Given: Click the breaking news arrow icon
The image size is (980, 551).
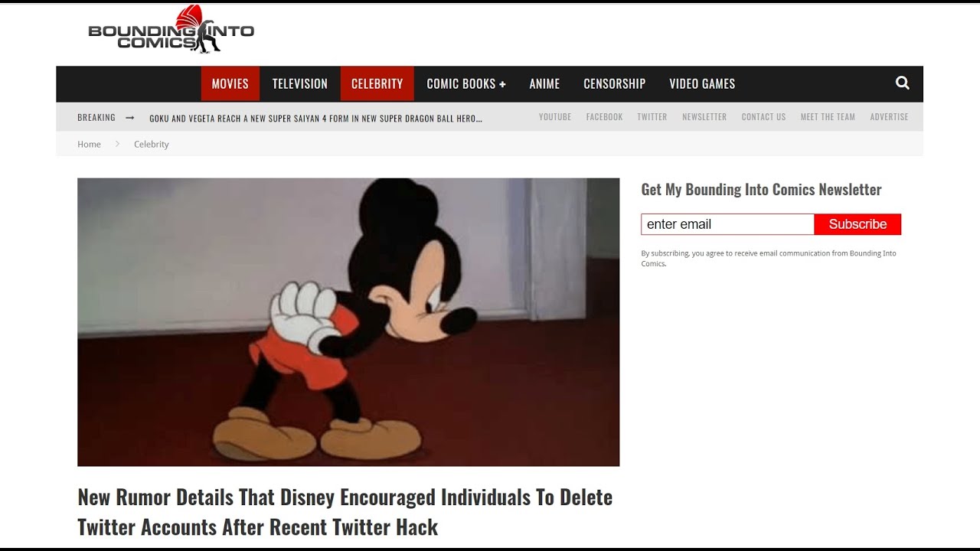Looking at the screenshot, I should tap(129, 118).
